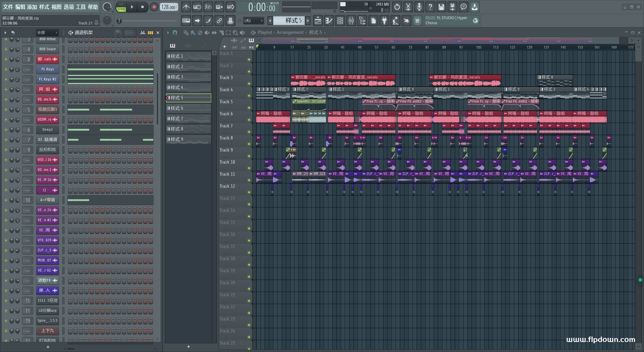Open the Mixer view icon
Screen dimensions: 644x352
tap(351, 21)
